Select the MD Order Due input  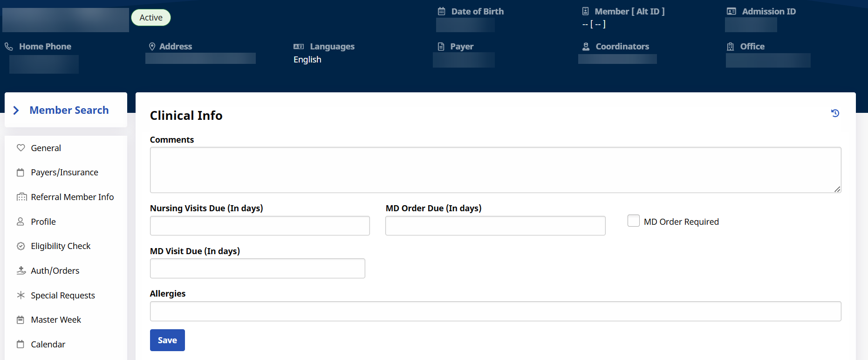click(x=495, y=226)
